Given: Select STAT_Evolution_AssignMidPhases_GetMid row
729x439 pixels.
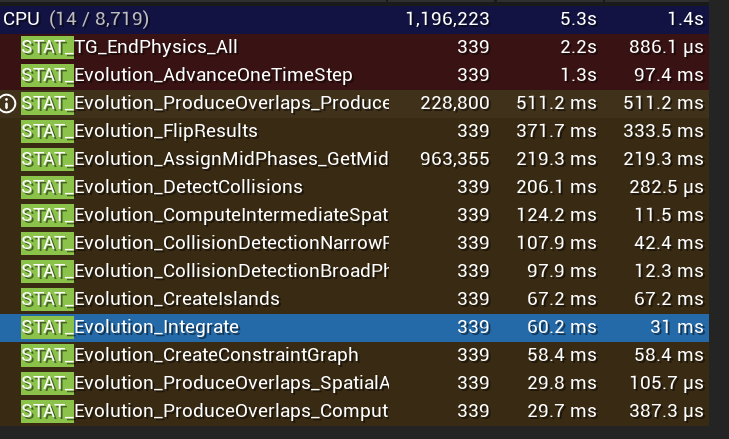Looking at the screenshot, I should pyautogui.click(x=354, y=160).
